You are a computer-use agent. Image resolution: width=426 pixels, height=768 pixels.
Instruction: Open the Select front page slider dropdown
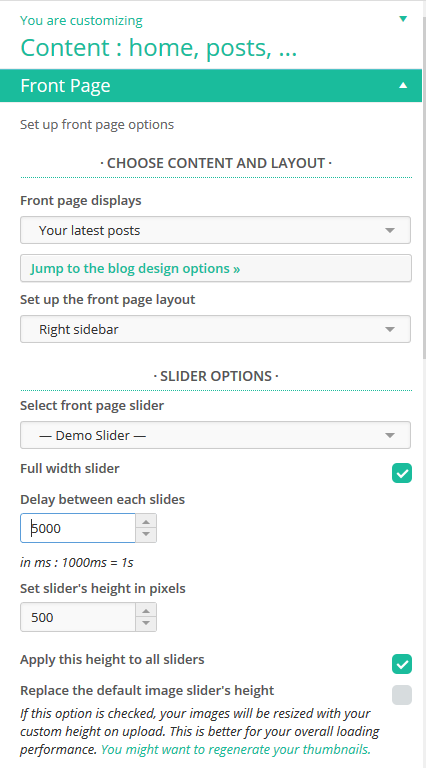tap(215, 435)
